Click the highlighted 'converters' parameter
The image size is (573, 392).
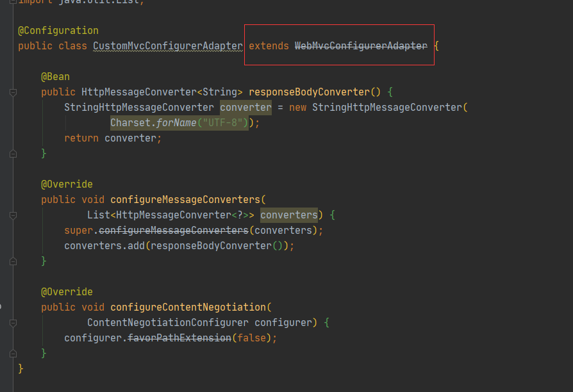tap(288, 215)
